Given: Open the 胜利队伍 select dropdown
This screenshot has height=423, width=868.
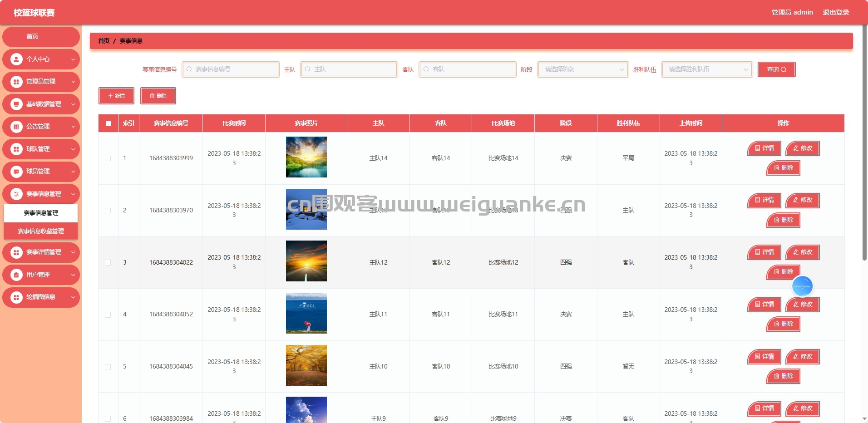Looking at the screenshot, I should tap(707, 69).
